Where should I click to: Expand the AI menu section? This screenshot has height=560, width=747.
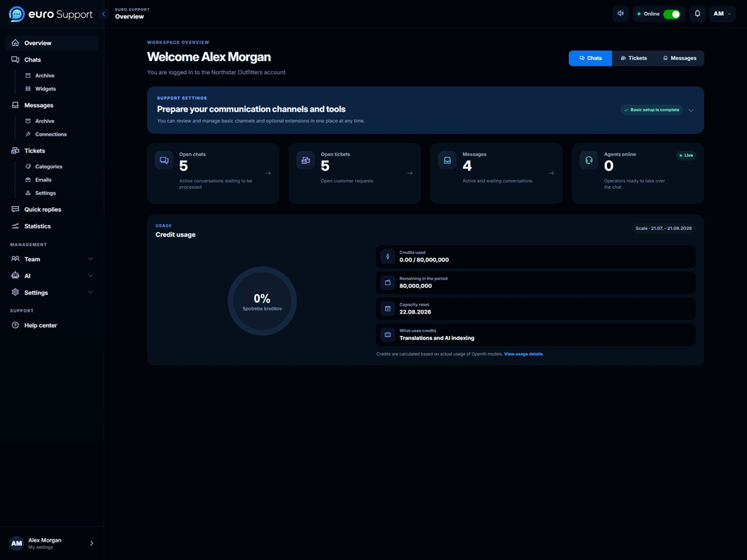click(x=52, y=276)
